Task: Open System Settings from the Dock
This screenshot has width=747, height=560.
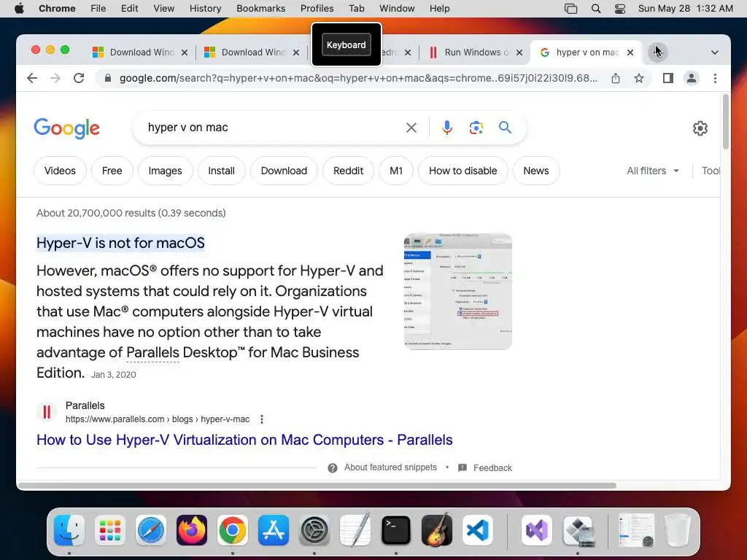Action: [x=314, y=530]
